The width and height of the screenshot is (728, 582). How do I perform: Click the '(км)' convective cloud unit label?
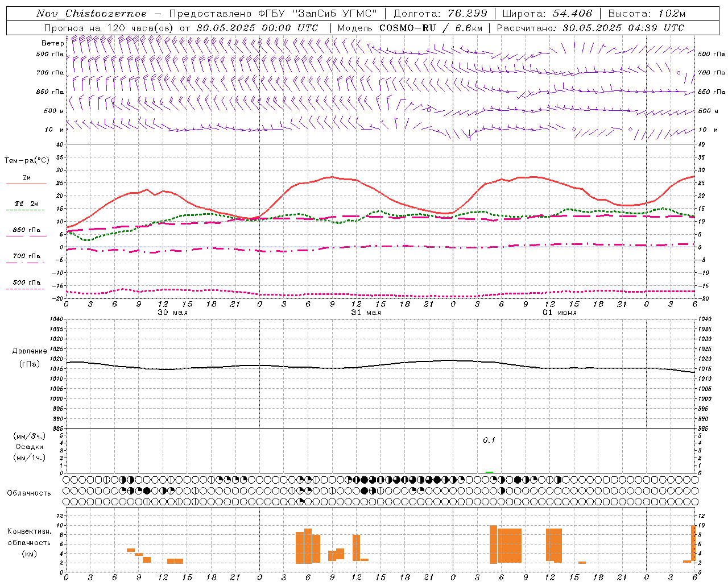click(29, 554)
